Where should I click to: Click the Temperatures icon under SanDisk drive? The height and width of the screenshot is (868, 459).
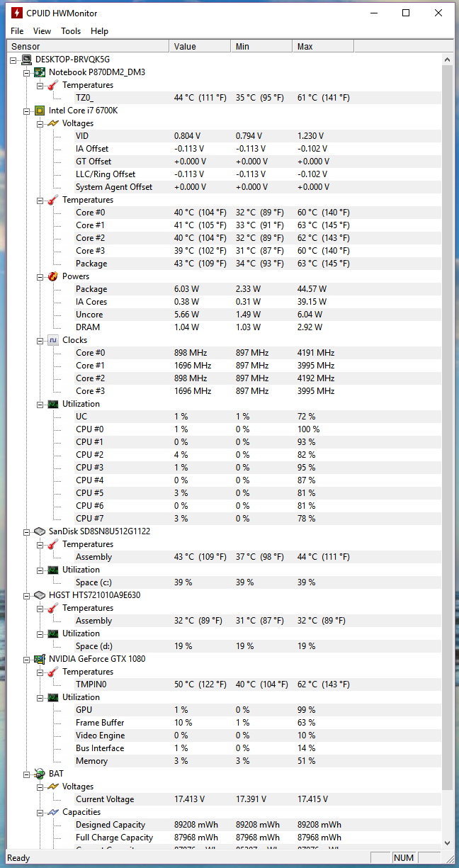[54, 544]
